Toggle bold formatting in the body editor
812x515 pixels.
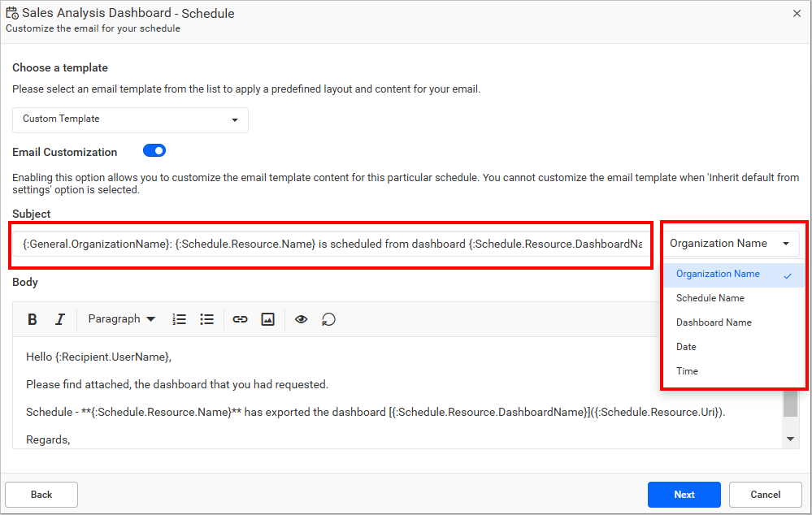tap(32, 318)
